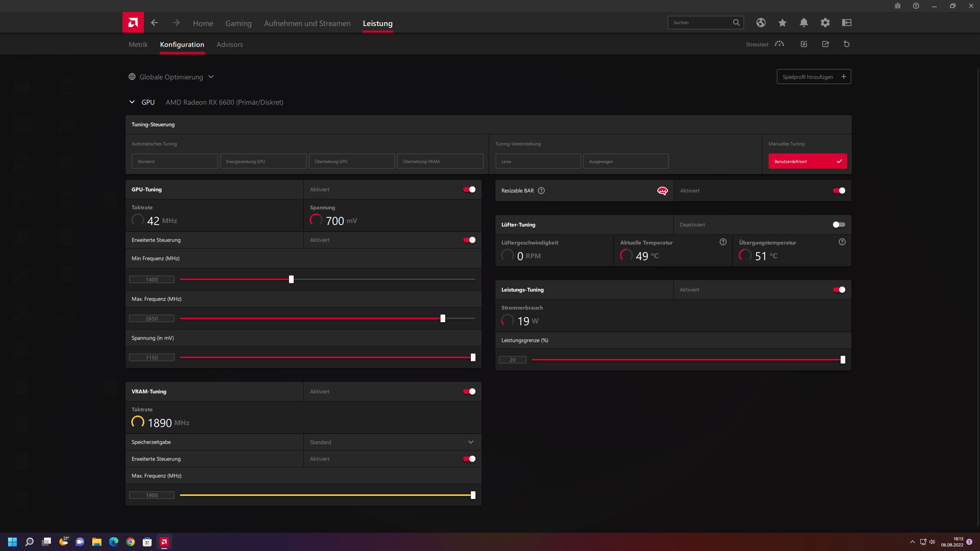
Task: Switch to the Metrik tab
Action: [138, 45]
